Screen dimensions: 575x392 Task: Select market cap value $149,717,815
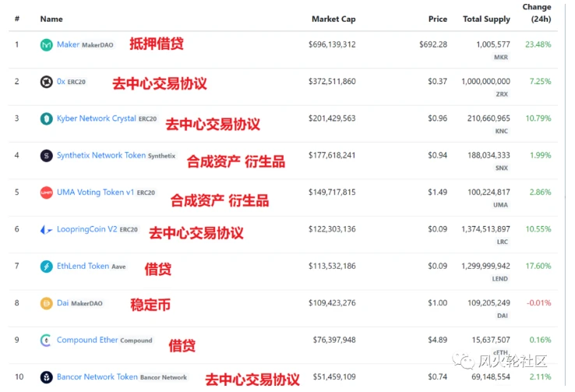click(332, 192)
